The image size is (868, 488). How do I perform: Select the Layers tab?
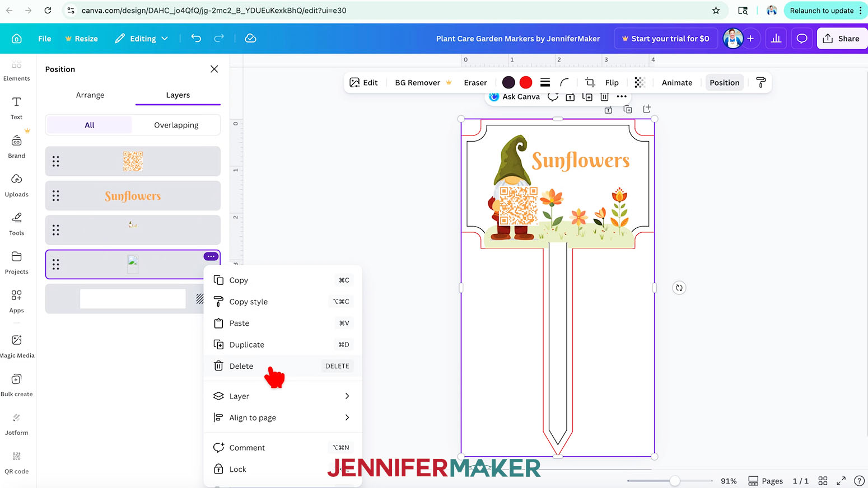pos(178,95)
